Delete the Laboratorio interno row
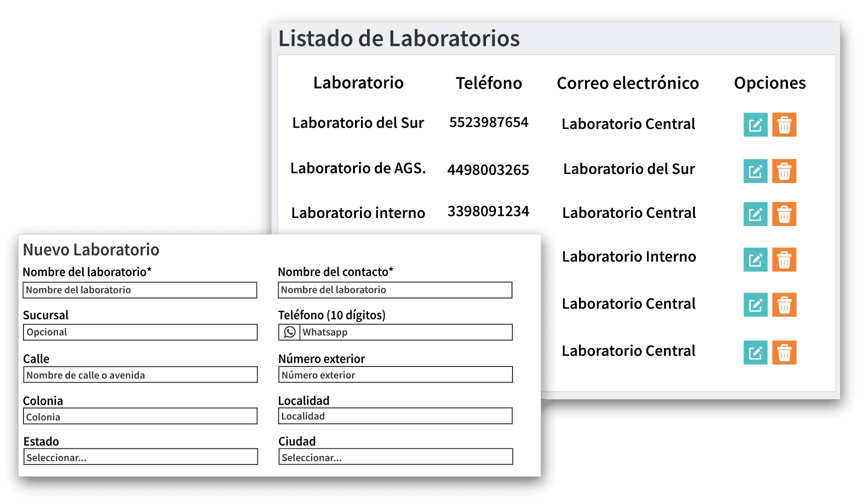The height and width of the screenshot is (504, 868). coord(784,214)
